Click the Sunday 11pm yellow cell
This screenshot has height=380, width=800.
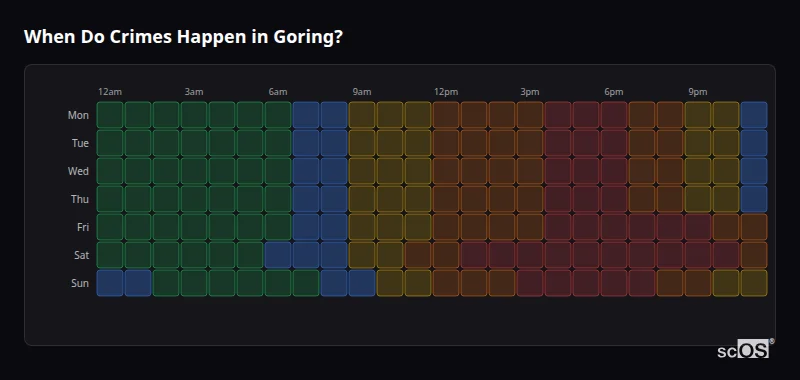click(x=754, y=283)
